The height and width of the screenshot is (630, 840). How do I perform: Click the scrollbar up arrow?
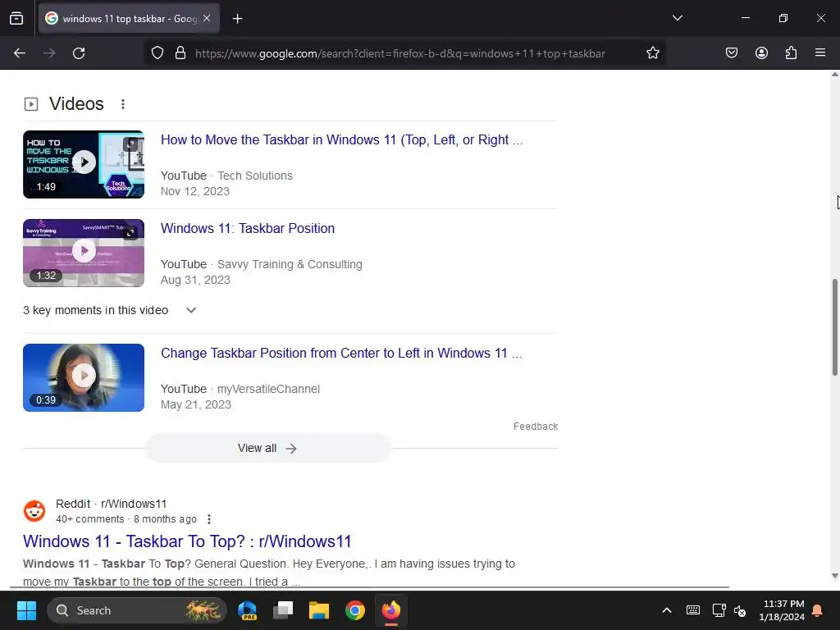pos(834,75)
